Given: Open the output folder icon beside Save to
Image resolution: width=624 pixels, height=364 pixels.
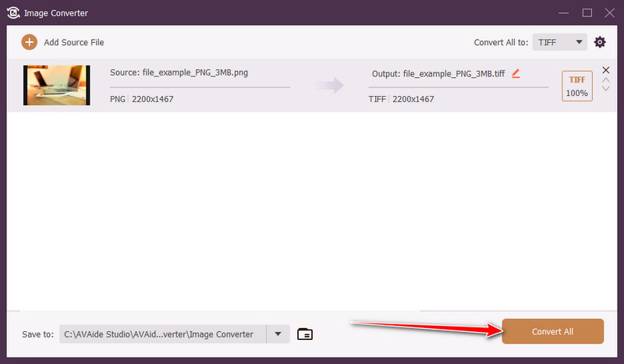Looking at the screenshot, I should click(x=305, y=334).
